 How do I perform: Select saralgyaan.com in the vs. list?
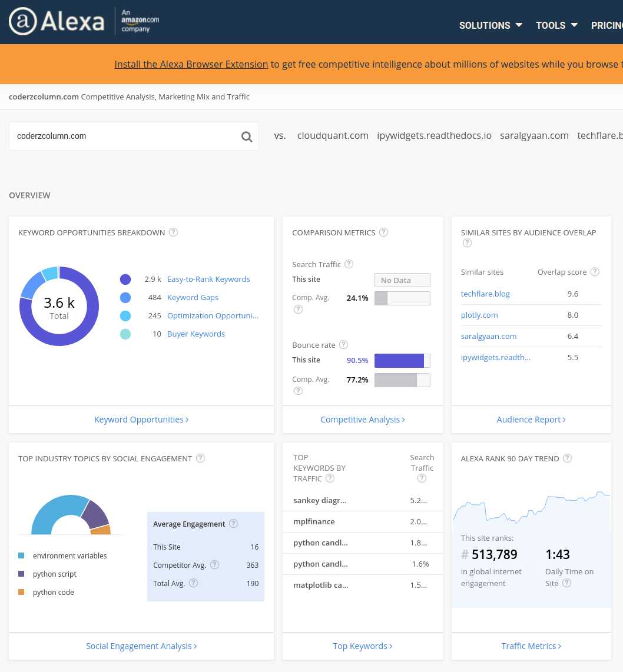point(534,135)
